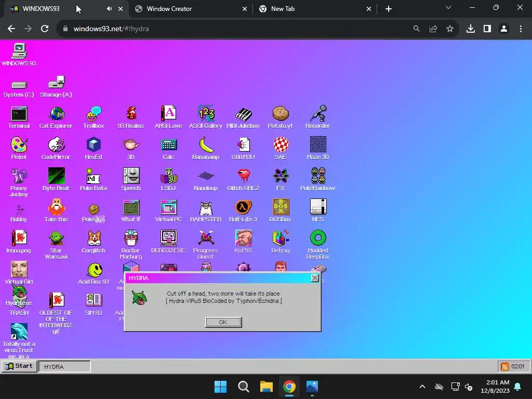This screenshot has width=532, height=399.
Task: Open the FX atom icon
Action: [x=281, y=179]
